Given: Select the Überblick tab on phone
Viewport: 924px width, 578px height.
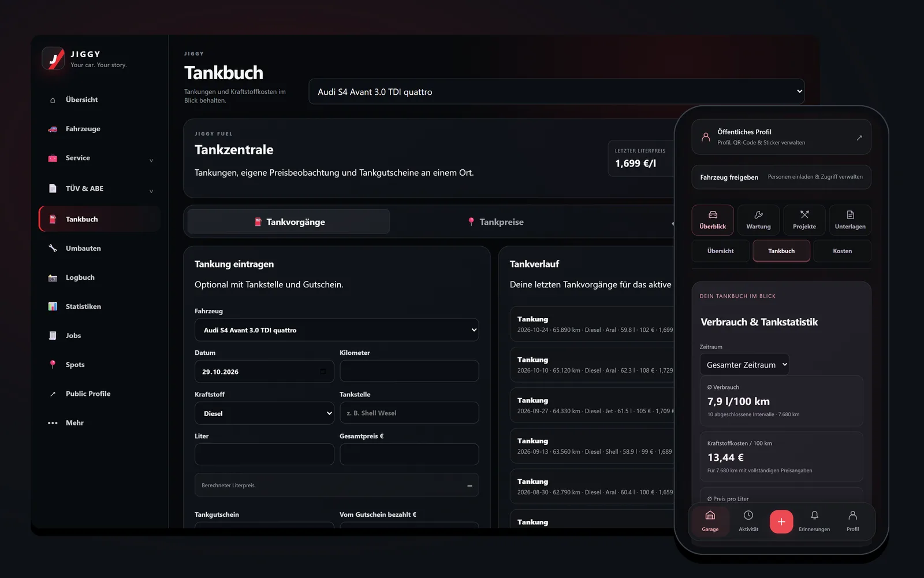Looking at the screenshot, I should [x=713, y=220].
